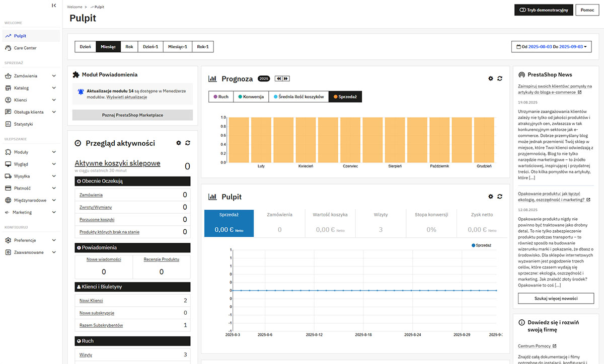Open Care Center in sidebar

[25, 48]
